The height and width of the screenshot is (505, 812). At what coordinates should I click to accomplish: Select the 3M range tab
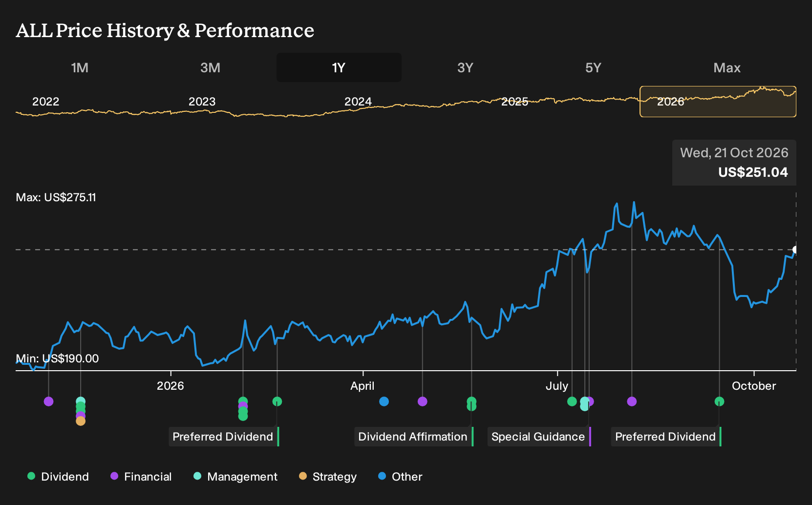[210, 68]
